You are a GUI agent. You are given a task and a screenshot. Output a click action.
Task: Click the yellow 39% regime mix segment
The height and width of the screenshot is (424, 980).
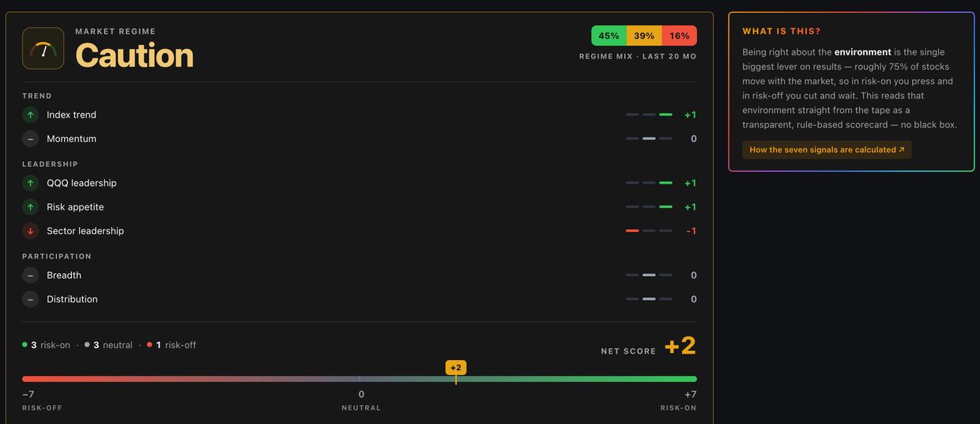(644, 36)
